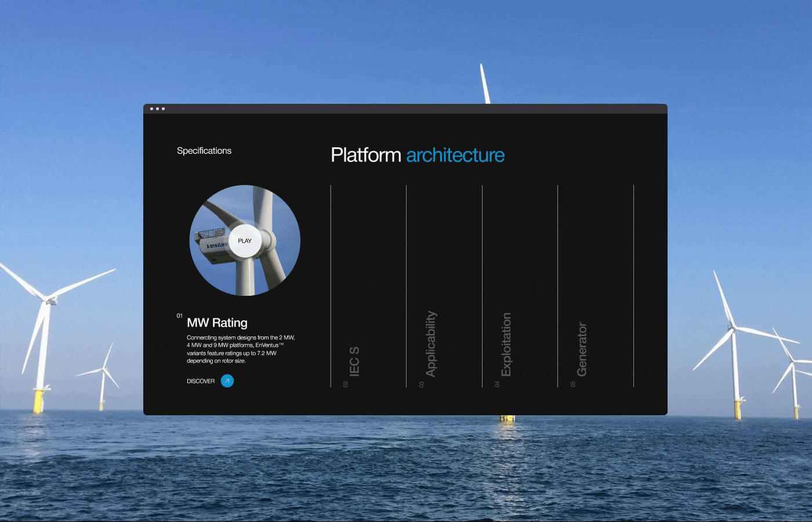Click the MW Rating description paragraph

coord(240,349)
